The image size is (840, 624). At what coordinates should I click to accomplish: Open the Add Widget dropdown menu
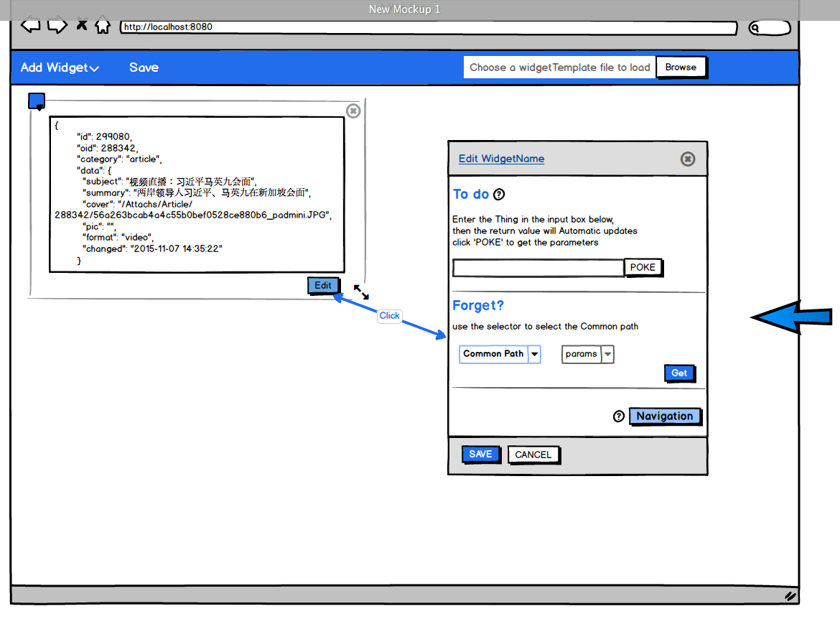pyautogui.click(x=60, y=67)
